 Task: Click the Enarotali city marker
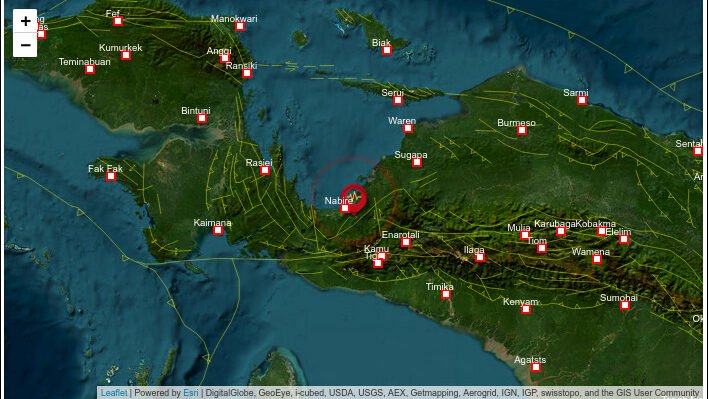coord(405,242)
